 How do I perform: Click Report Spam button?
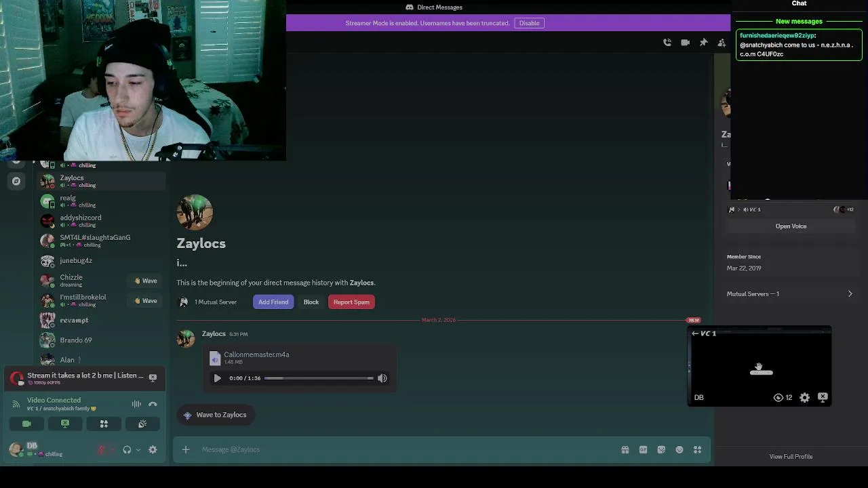click(351, 302)
